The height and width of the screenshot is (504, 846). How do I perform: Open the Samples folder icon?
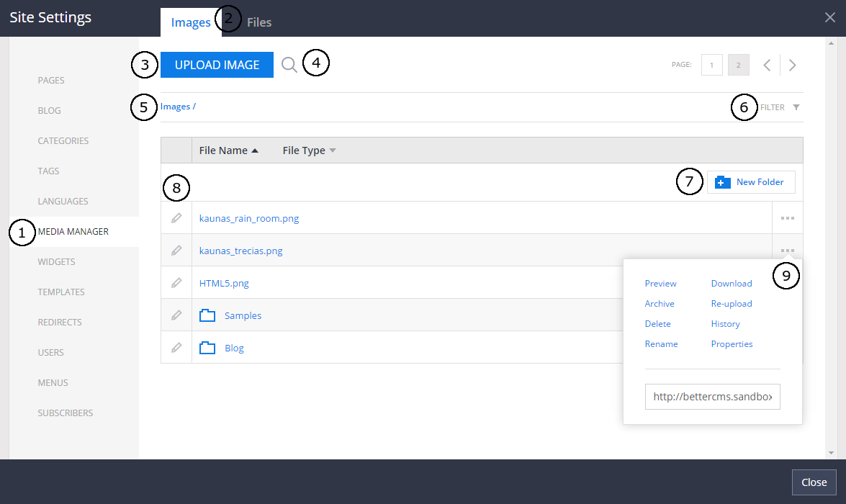[208, 315]
